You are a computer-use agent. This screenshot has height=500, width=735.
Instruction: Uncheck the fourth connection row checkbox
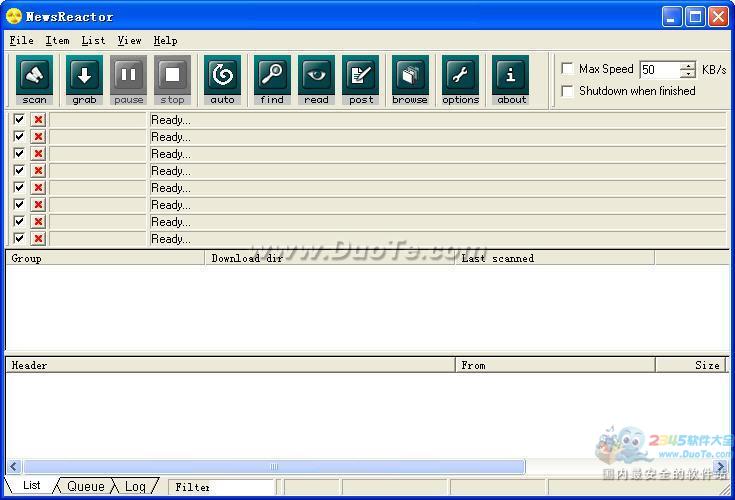tap(19, 170)
